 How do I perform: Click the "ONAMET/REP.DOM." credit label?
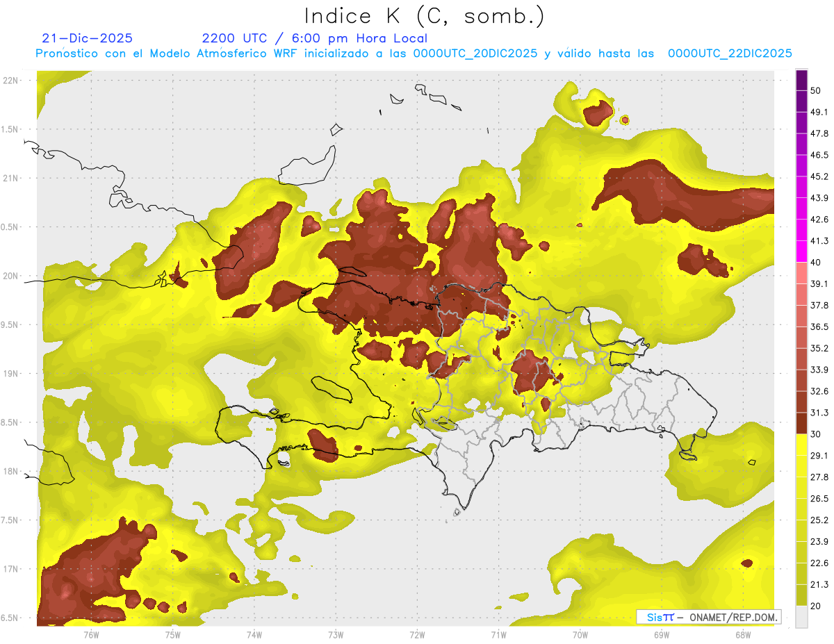[x=734, y=617]
